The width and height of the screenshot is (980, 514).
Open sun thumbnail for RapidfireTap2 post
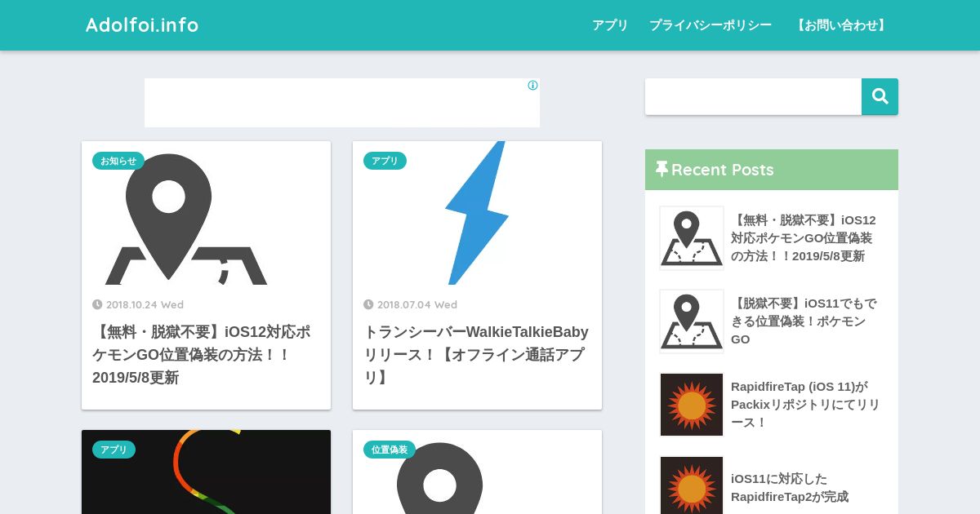click(692, 485)
